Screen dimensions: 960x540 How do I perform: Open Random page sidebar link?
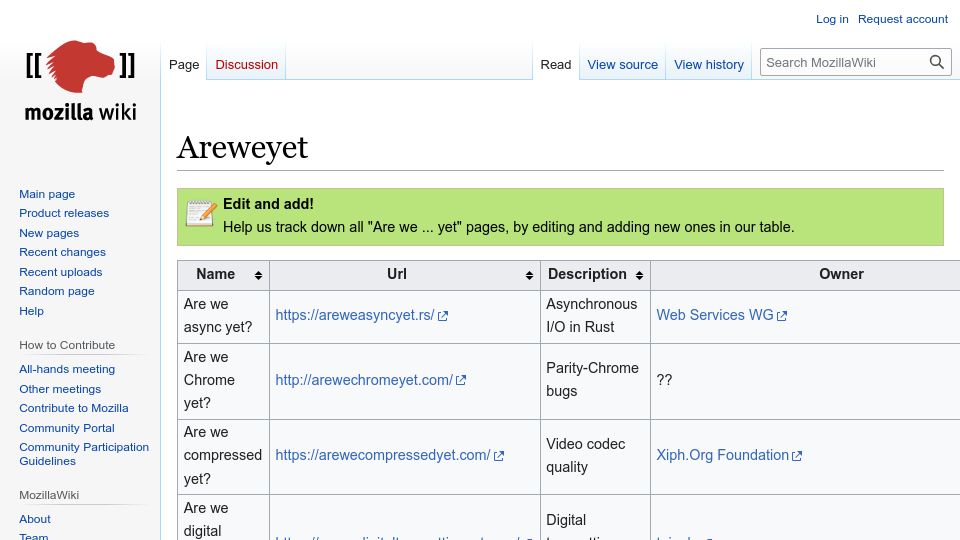point(57,291)
